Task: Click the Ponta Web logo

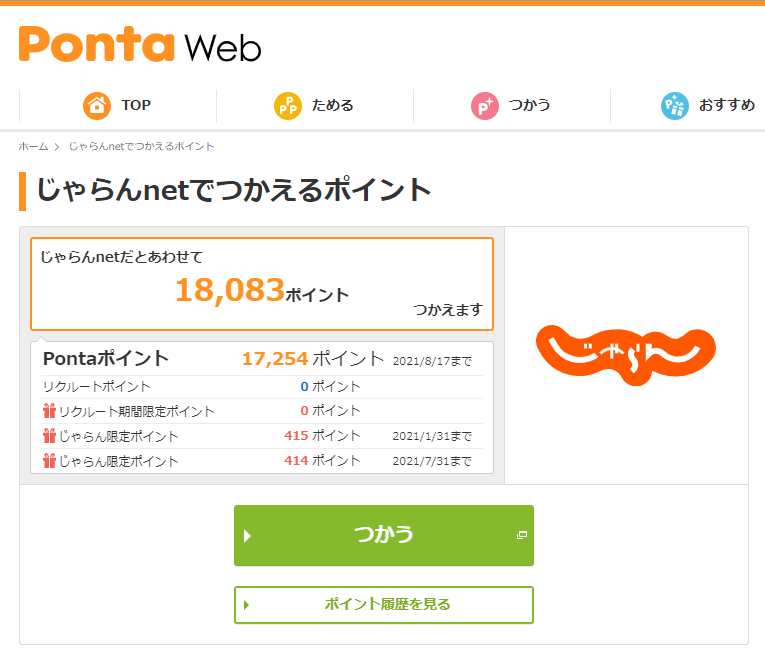Action: pyautogui.click(x=140, y=44)
